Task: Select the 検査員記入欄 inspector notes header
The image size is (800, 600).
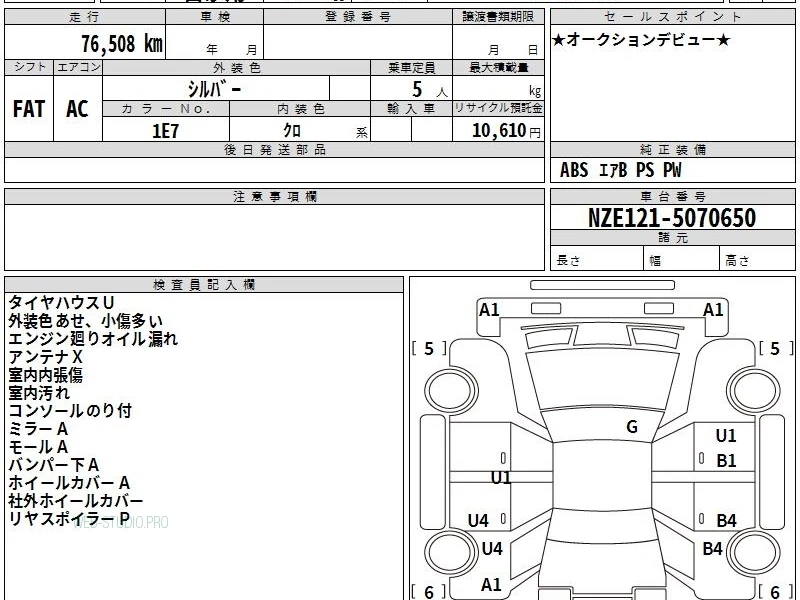Action: [204, 285]
